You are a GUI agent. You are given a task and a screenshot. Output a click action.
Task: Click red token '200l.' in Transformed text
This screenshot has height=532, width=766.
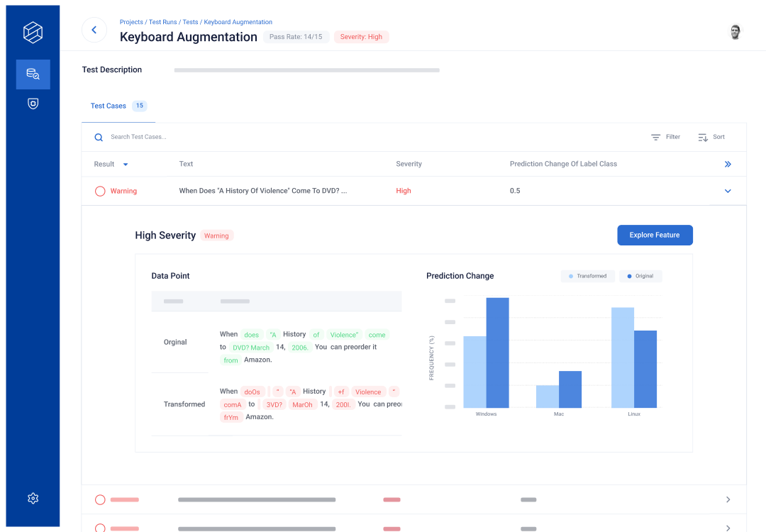343,404
